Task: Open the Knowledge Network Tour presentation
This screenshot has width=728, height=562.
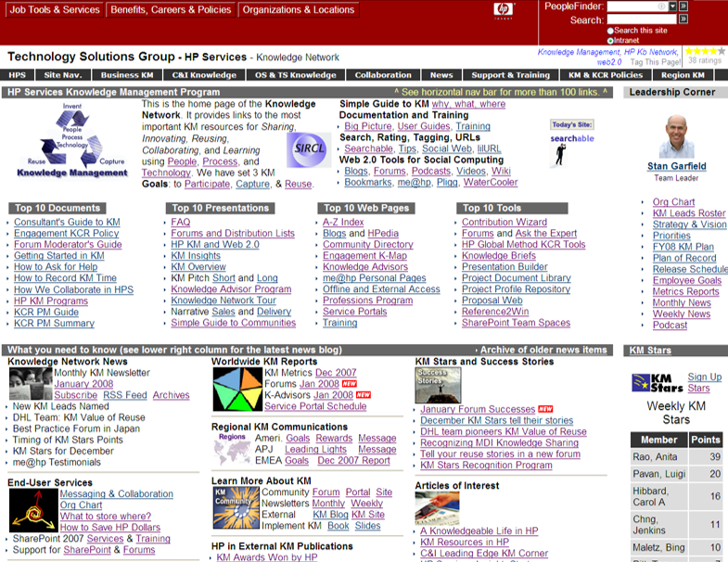Action: (x=224, y=300)
